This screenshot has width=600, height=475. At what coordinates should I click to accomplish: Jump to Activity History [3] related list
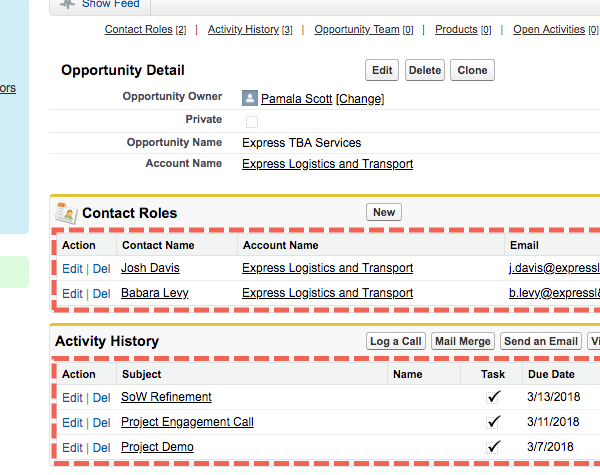point(250,29)
